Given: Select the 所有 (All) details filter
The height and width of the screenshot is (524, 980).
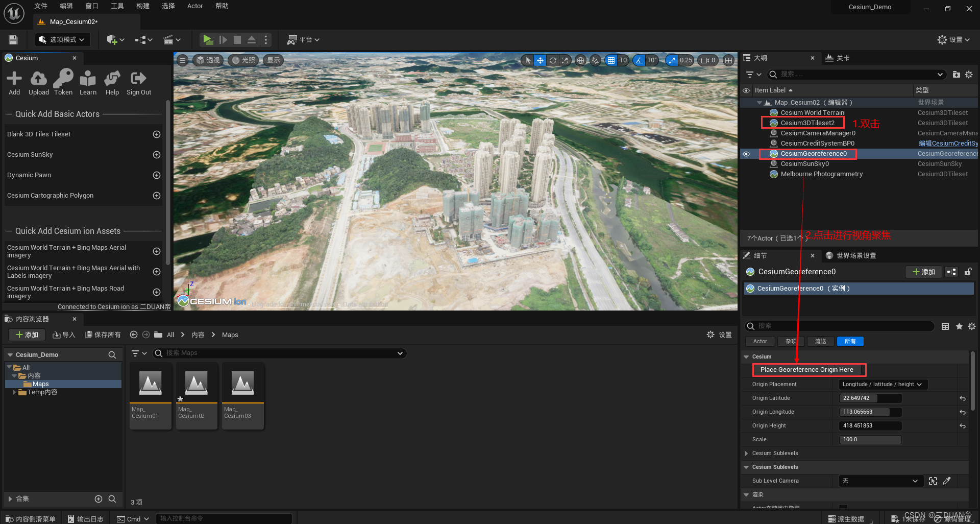Looking at the screenshot, I should 850,342.
